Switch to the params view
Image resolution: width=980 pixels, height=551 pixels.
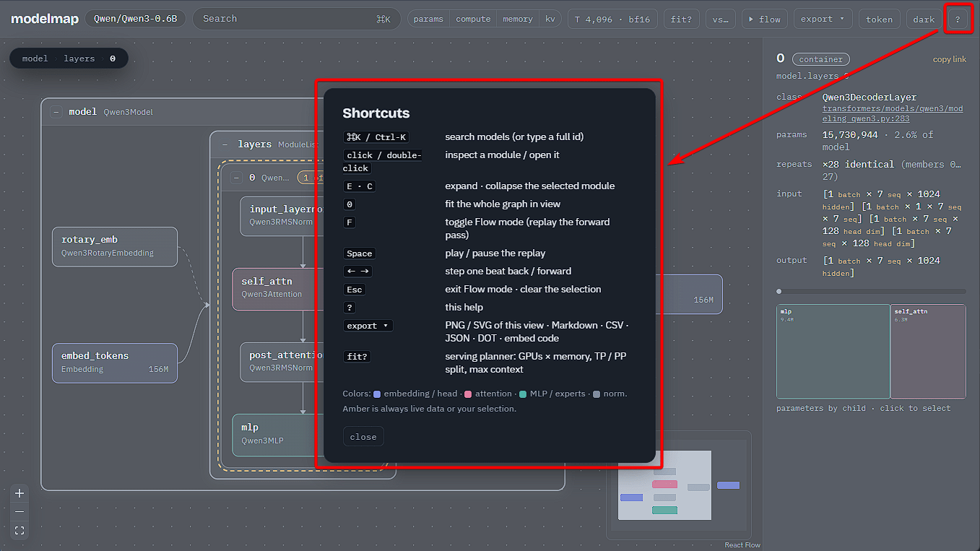[x=428, y=19]
